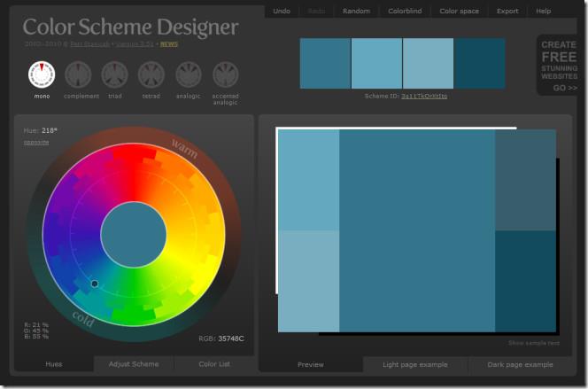Image resolution: width=588 pixels, height=389 pixels.
Task: Click the darkest swatch in top palette
Action: (480, 63)
